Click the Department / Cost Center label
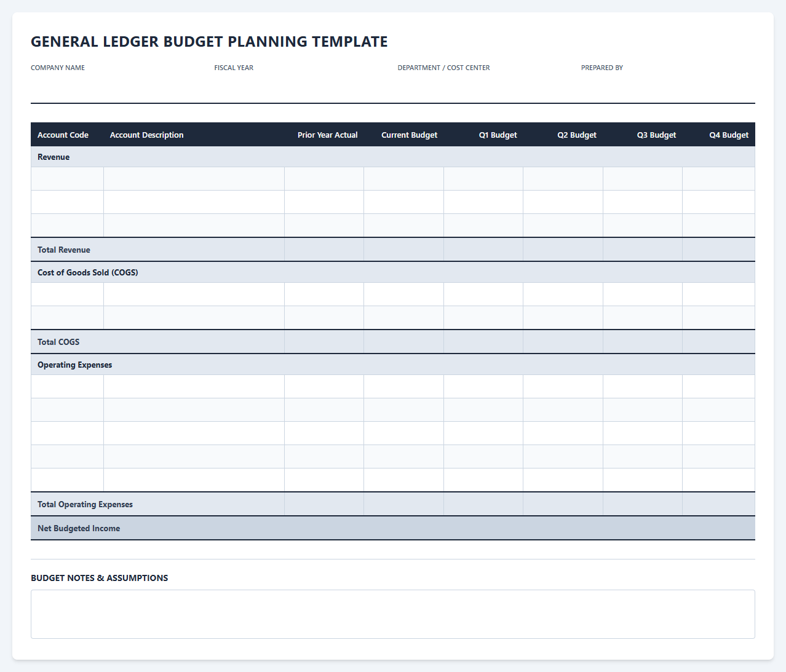The height and width of the screenshot is (672, 786). pos(443,68)
